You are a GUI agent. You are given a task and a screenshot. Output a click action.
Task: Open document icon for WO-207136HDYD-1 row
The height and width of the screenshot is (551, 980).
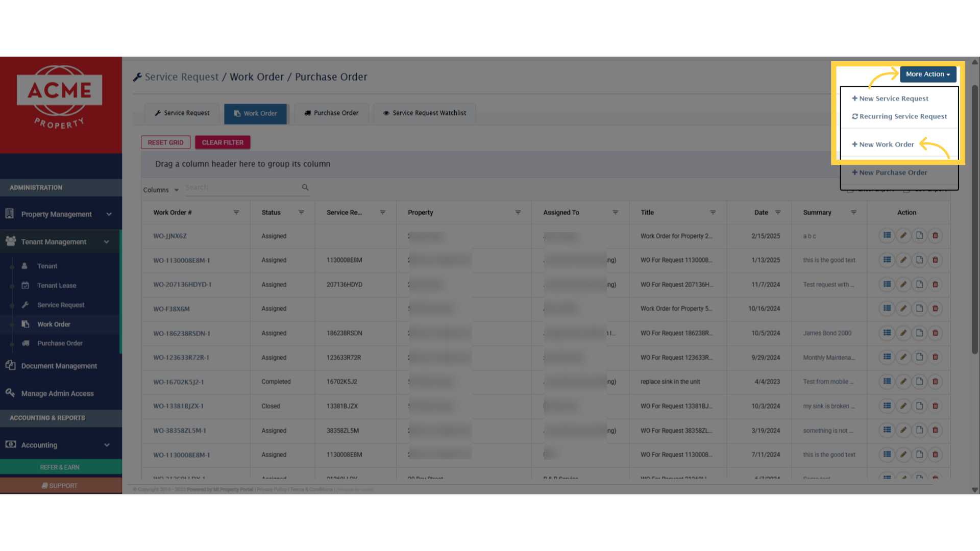(919, 284)
